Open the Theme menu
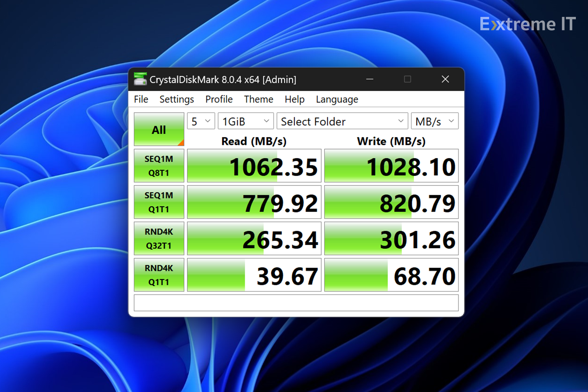 (x=259, y=99)
